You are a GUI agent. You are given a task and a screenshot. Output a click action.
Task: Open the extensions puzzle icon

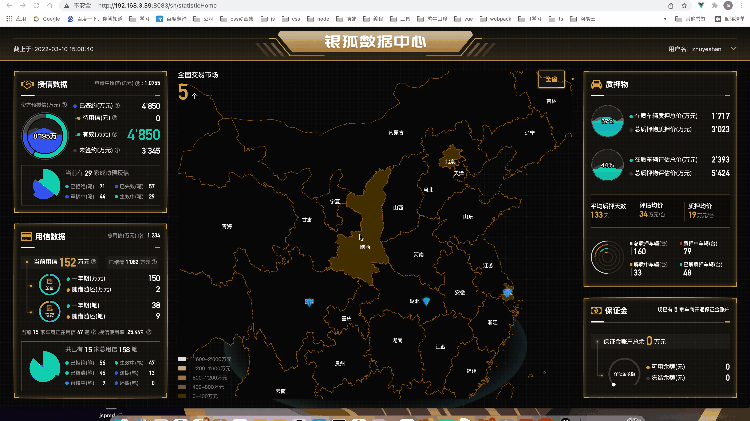715,6
